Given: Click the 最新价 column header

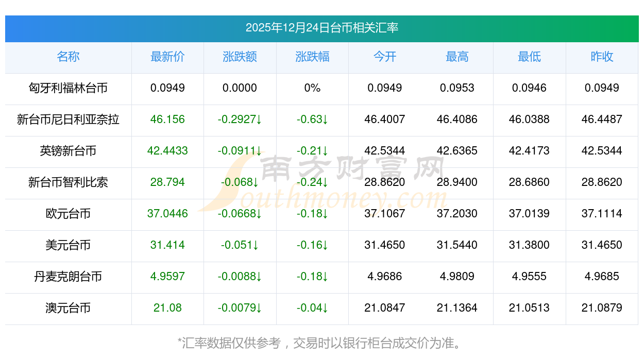Looking at the screenshot, I should [x=167, y=57].
